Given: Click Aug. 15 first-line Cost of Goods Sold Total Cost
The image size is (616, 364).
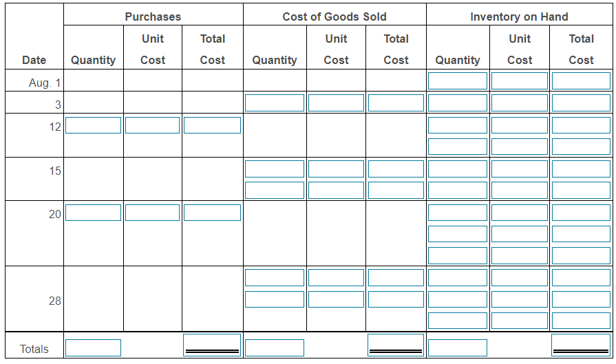Looking at the screenshot, I should click(x=396, y=169).
